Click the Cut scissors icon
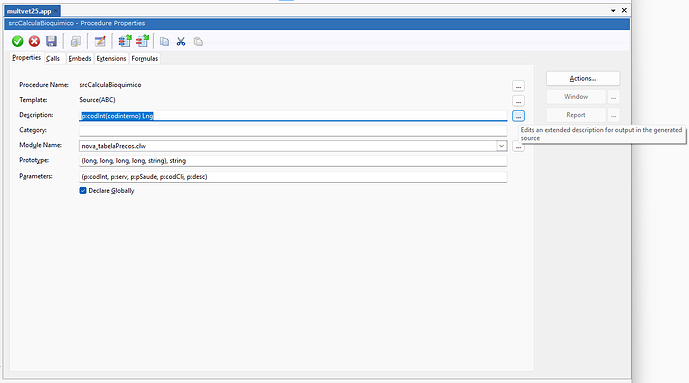The width and height of the screenshot is (689, 383). pyautogui.click(x=181, y=41)
